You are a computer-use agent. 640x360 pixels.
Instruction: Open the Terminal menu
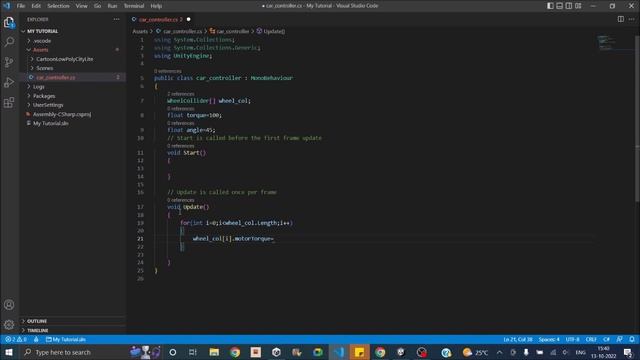click(134, 6)
